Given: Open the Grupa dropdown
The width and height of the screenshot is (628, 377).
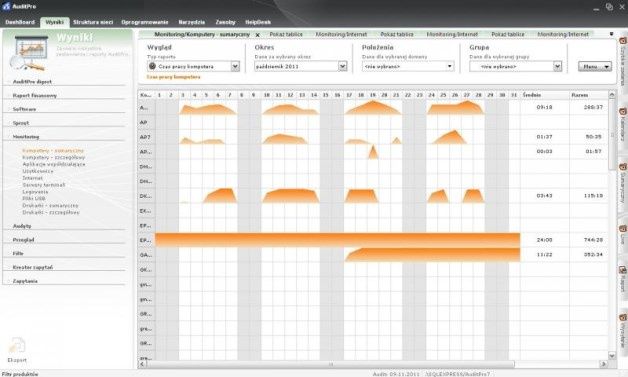Looking at the screenshot, I should [x=558, y=66].
